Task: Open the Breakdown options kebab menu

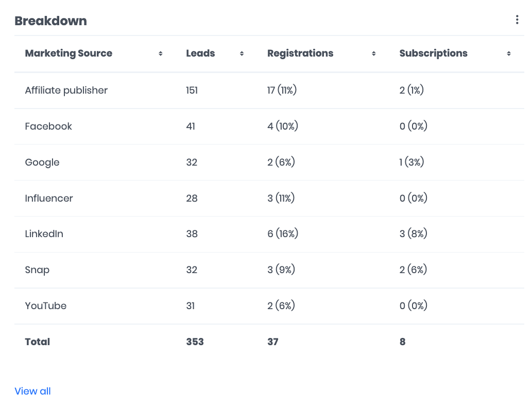Action: pos(517,19)
